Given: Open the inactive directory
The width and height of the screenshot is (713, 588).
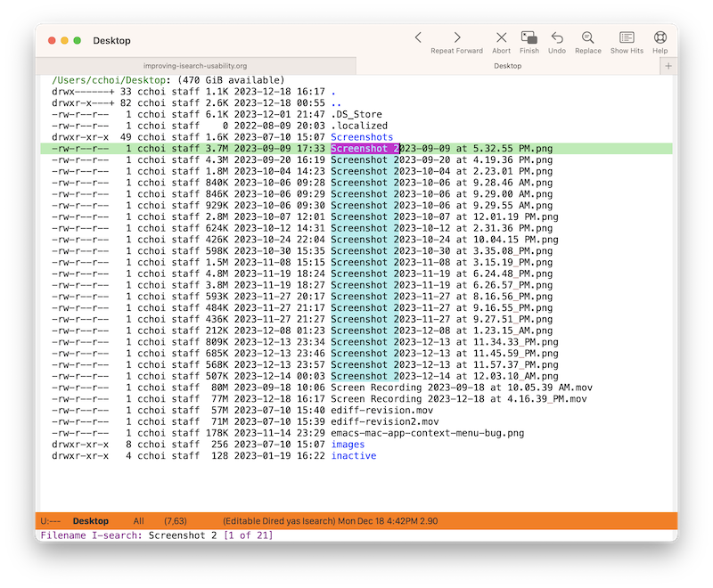Looking at the screenshot, I should 353,456.
